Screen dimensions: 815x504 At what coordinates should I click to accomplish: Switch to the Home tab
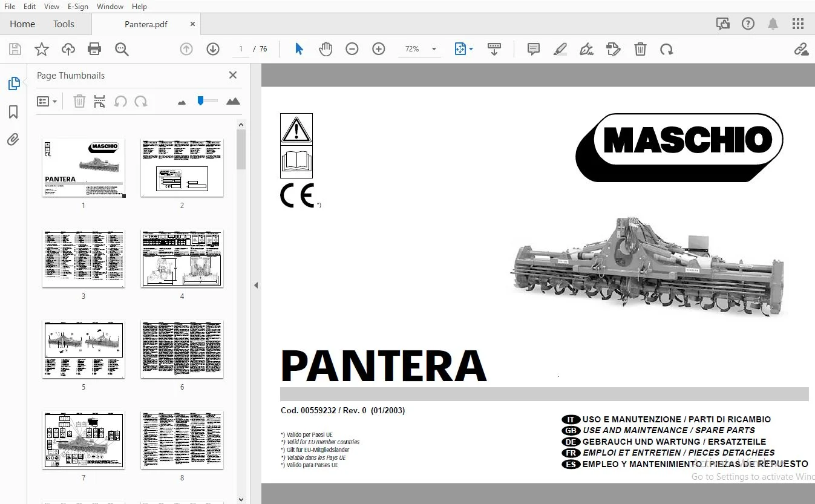pos(22,24)
